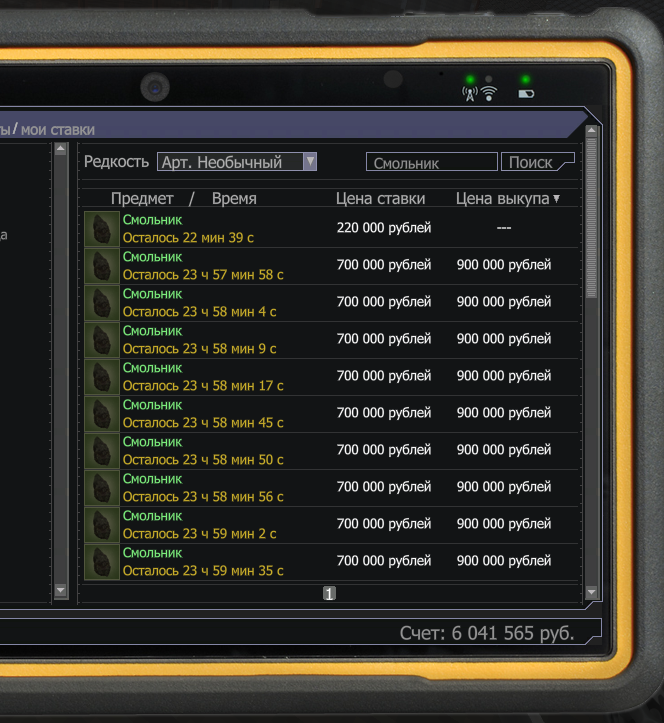The height and width of the screenshot is (723, 664).
Task: Sort by Цена выкупа column arrow
Action: 556,199
